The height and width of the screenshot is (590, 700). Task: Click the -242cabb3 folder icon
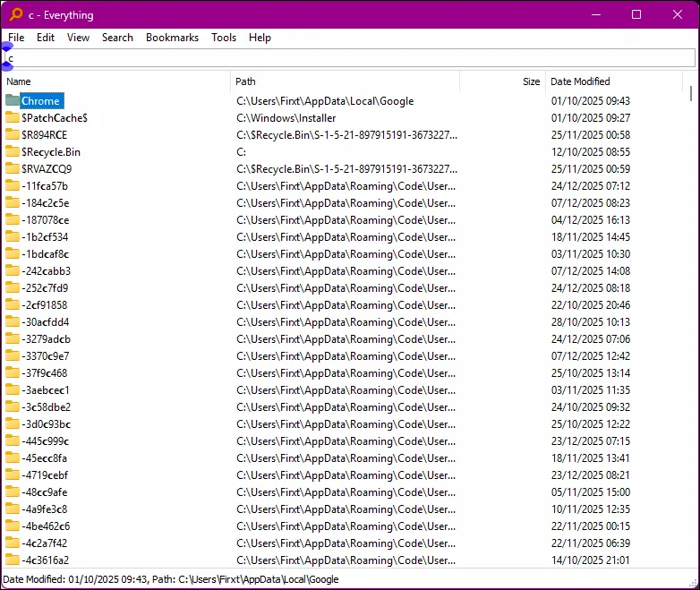pos(13,270)
